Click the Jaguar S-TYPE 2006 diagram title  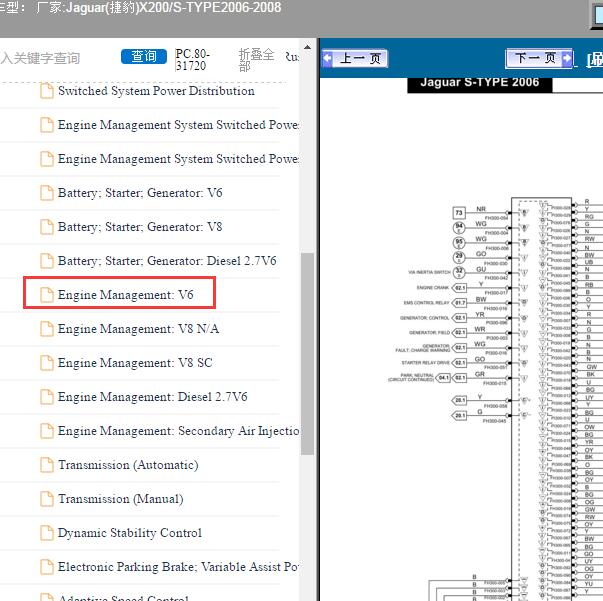480,83
